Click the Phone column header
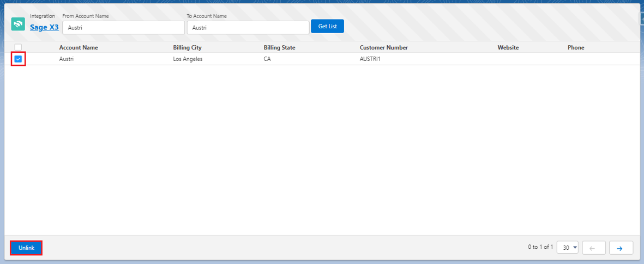 tap(575, 48)
